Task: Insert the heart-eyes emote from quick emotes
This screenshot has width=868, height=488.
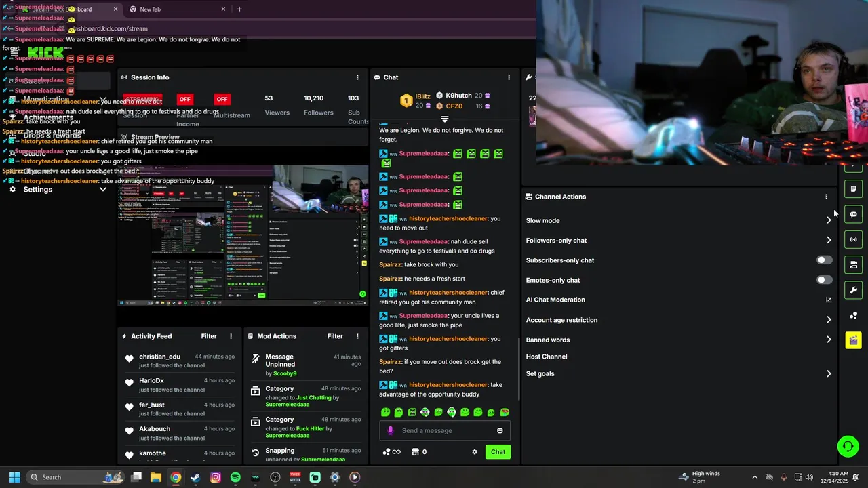Action: [x=505, y=412]
